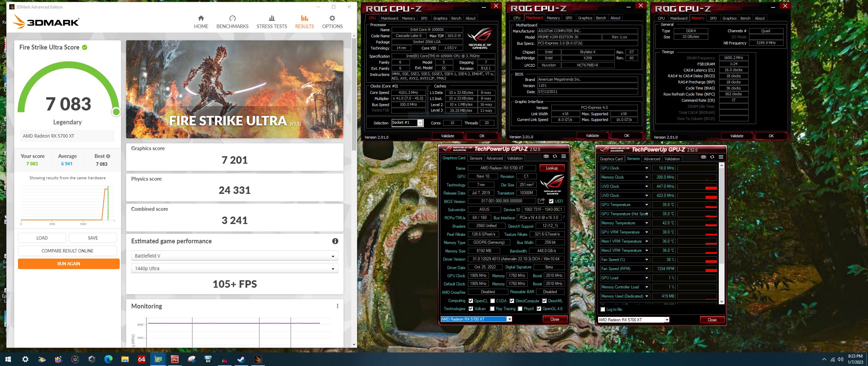The width and height of the screenshot is (868, 366).
Task: Open the Monitoring three-dot menu
Action: click(x=337, y=306)
